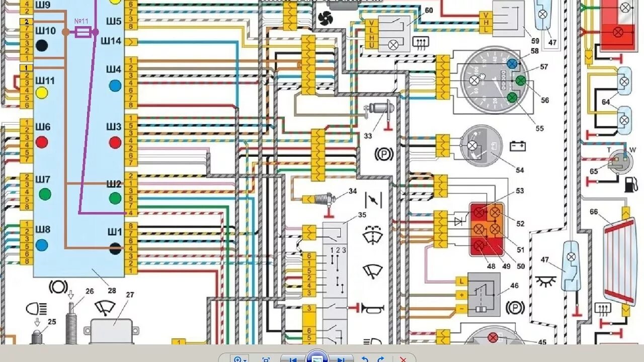Go to the next image
The image size is (644, 362).
(341, 359)
